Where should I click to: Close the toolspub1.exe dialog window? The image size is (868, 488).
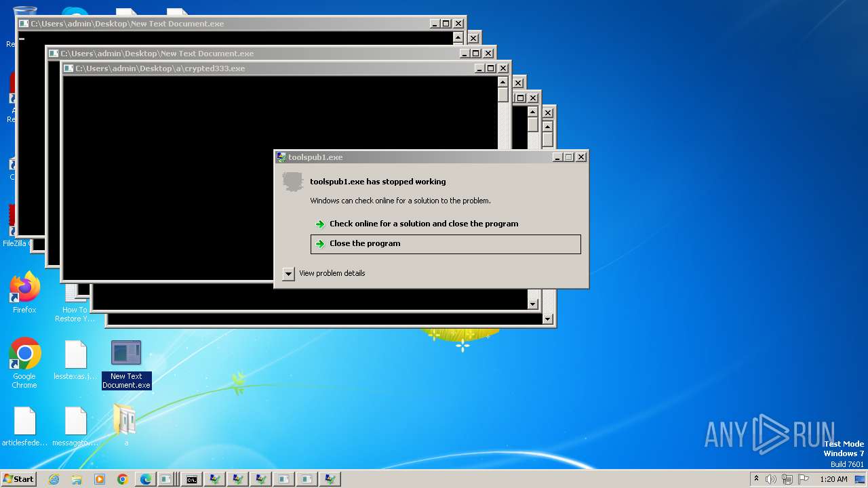pyautogui.click(x=580, y=157)
